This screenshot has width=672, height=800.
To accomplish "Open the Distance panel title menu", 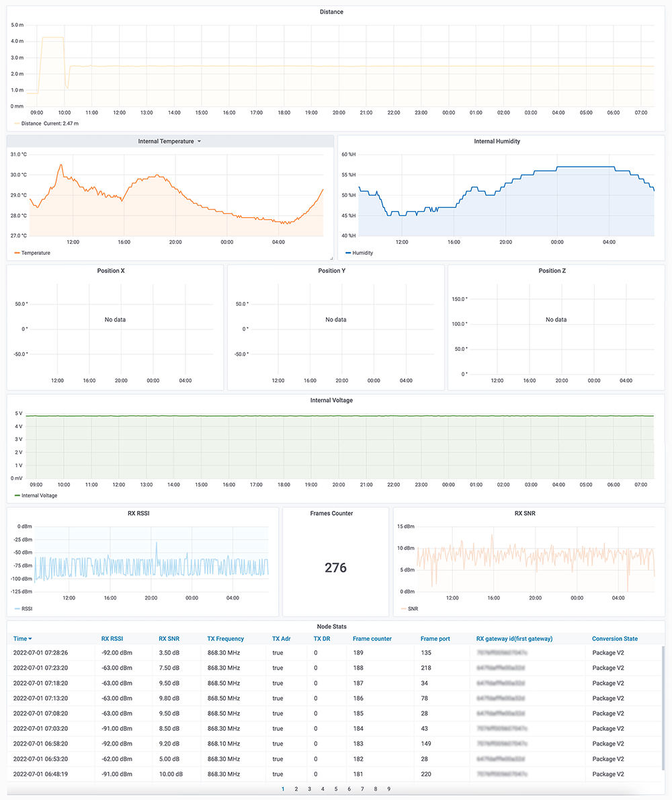I will 331,11.
